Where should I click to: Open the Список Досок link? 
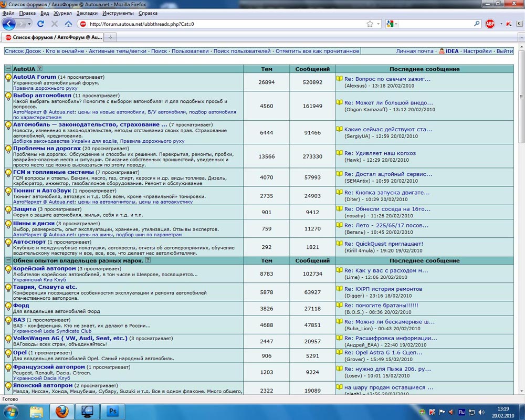pos(23,51)
